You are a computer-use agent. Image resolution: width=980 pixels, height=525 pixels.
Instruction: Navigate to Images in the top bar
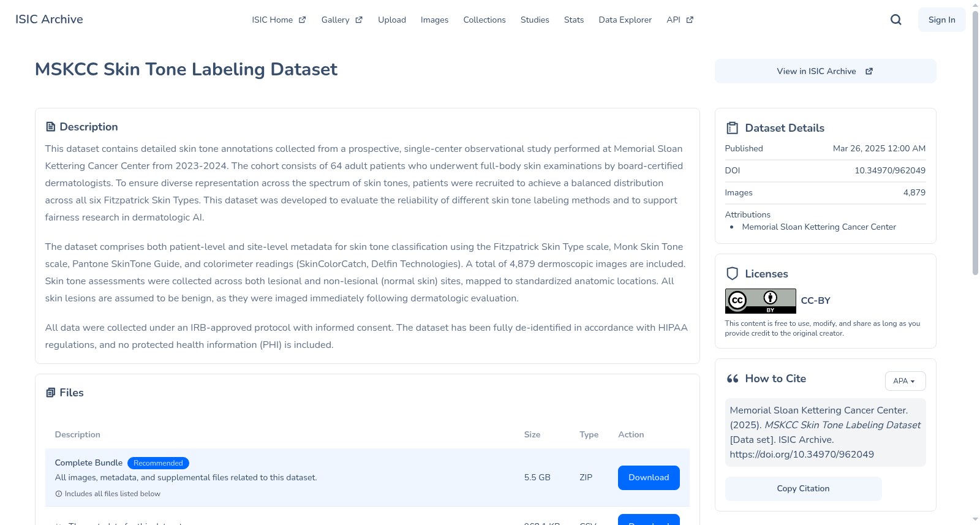[435, 20]
